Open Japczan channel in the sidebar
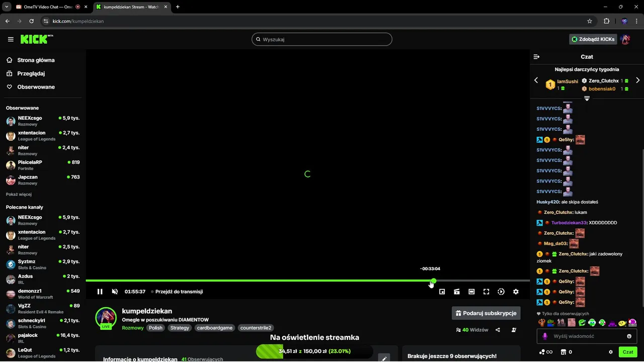This screenshot has width=644, height=362. 43,180
